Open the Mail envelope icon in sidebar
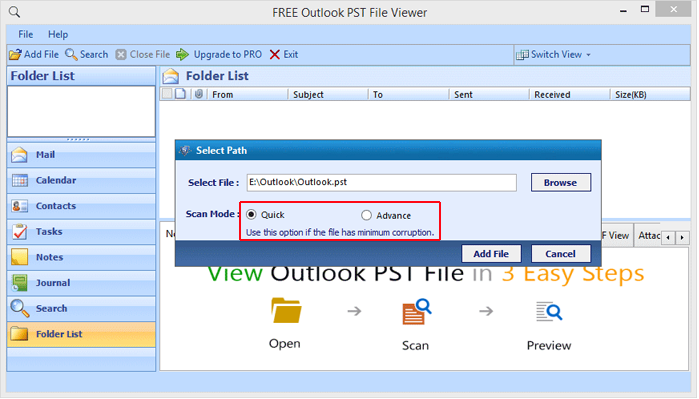 point(19,155)
